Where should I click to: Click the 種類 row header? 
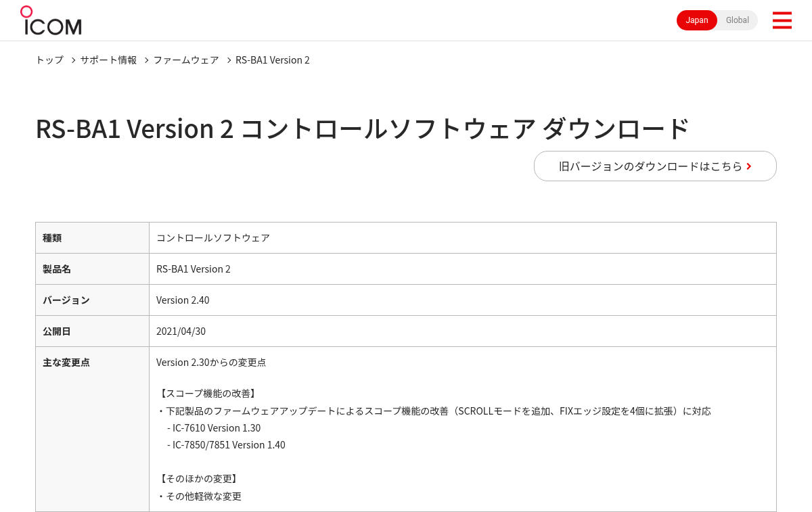tap(92, 238)
